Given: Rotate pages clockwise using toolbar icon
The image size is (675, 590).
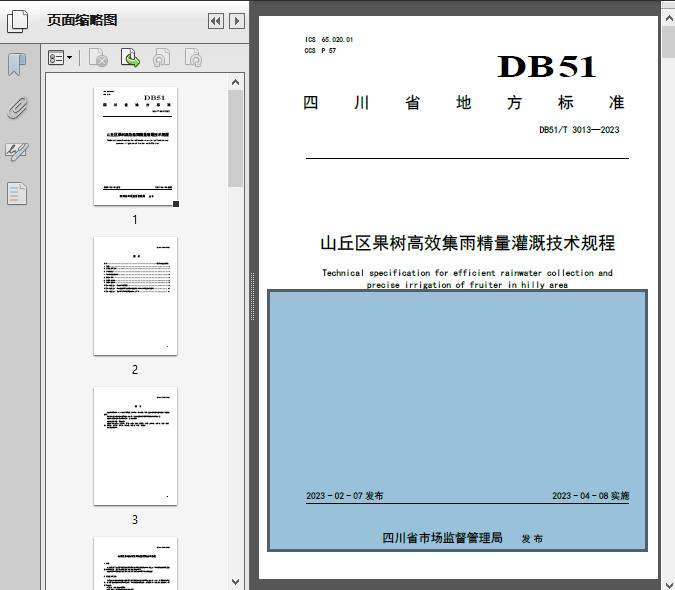Looking at the screenshot, I should (193, 59).
